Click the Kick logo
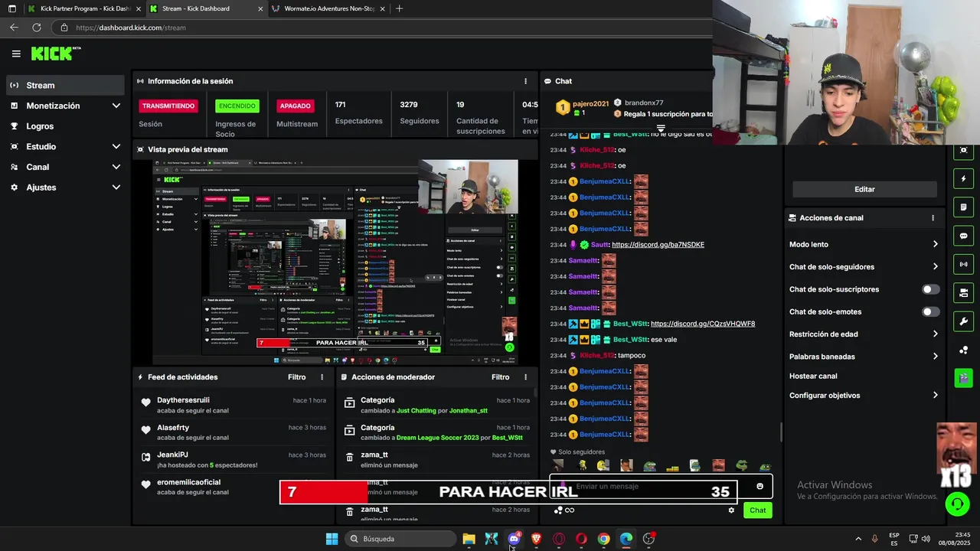This screenshot has height=551, width=980. point(56,54)
